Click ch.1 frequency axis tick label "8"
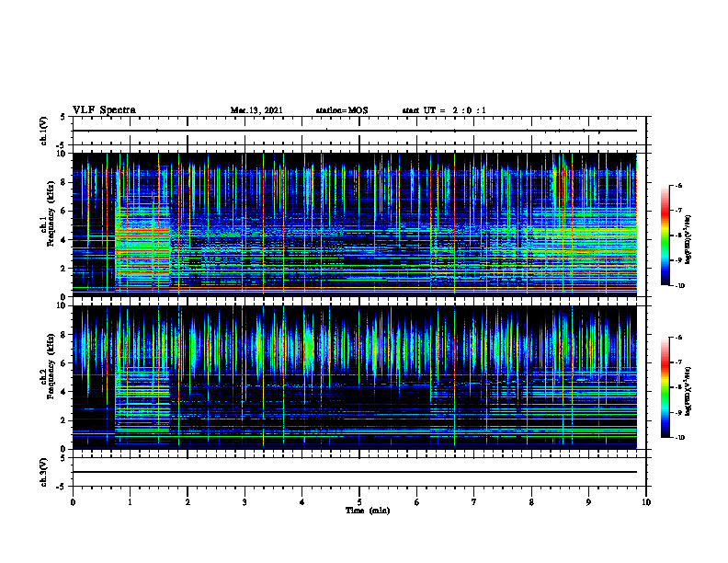The width and height of the screenshot is (728, 563). point(64,182)
